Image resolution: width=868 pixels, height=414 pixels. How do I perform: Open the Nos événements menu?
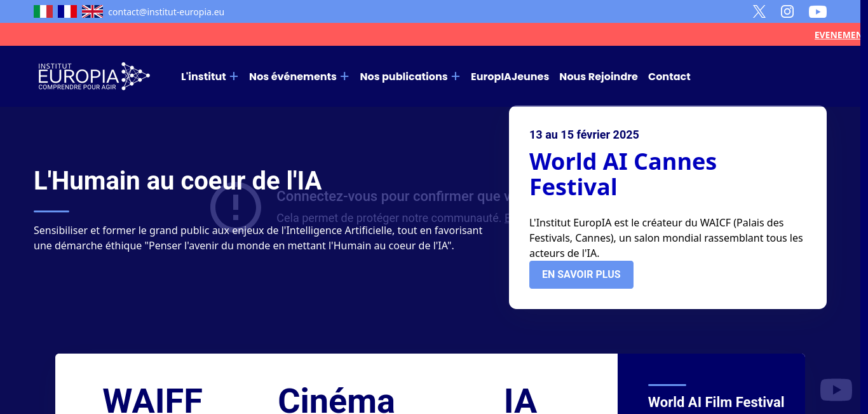click(x=293, y=76)
